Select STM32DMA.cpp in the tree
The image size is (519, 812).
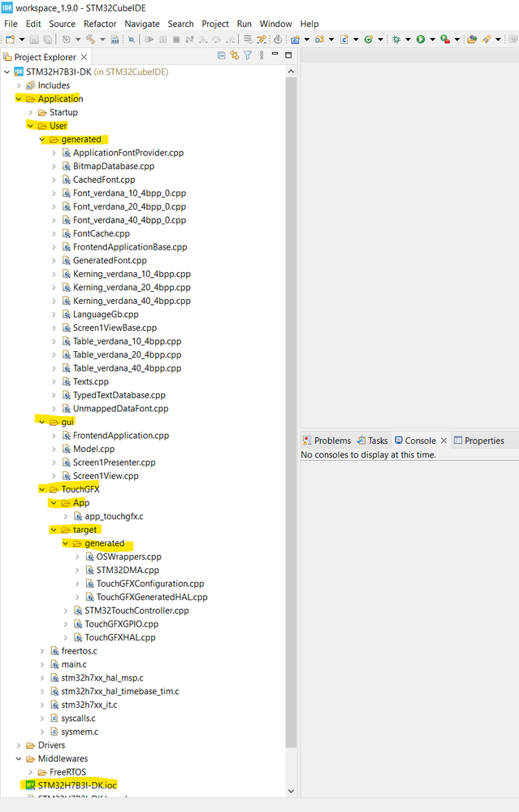tap(128, 570)
